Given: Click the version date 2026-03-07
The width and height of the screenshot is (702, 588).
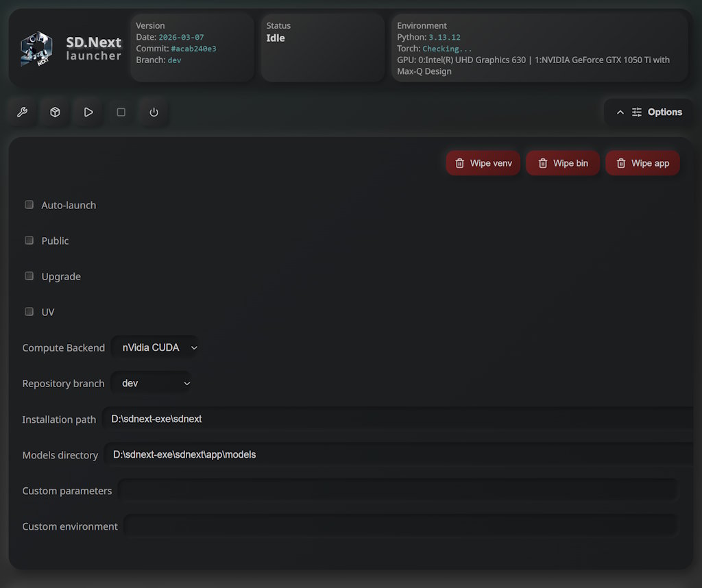Looking at the screenshot, I should click(x=181, y=37).
